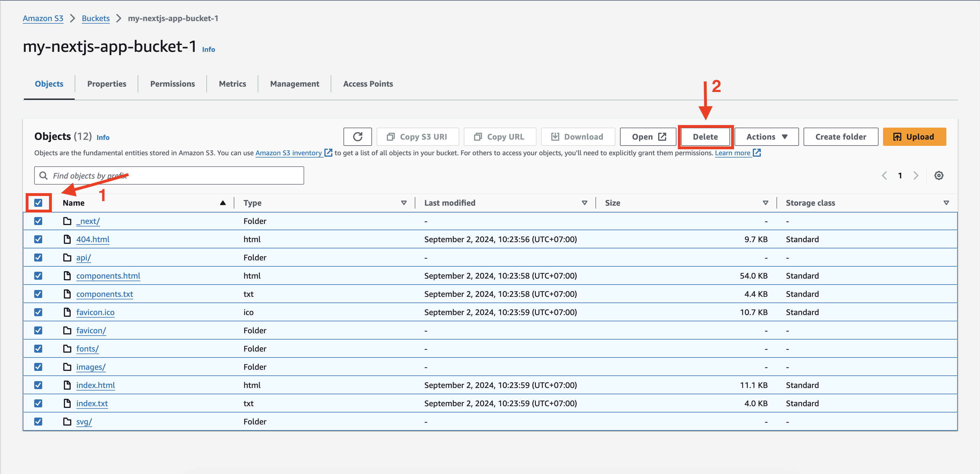Go to previous page chevron in pagination
Image resolution: width=980 pixels, height=474 pixels.
pos(885,175)
